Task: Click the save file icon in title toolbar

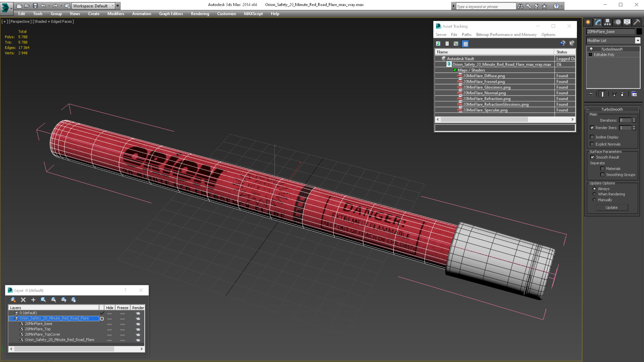Action: (35, 6)
